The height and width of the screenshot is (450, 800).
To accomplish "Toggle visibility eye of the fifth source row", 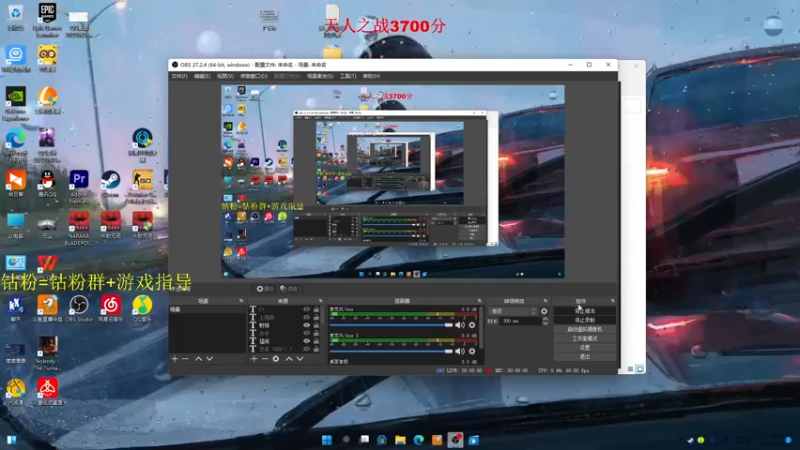I will pos(307,341).
